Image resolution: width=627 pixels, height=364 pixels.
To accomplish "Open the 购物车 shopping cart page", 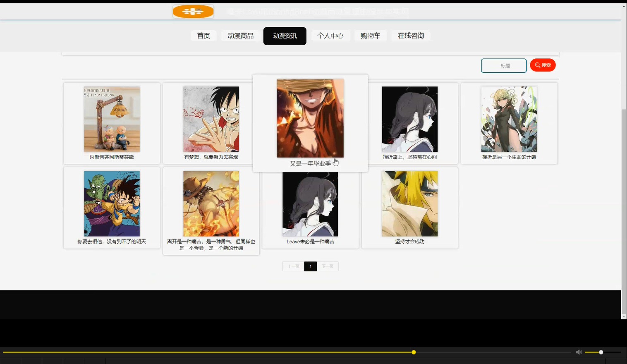I will (370, 36).
